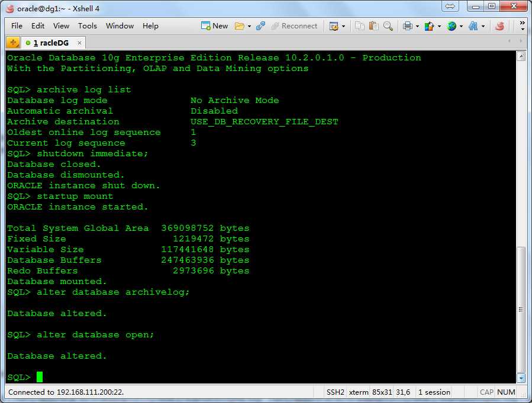Click the tab scroll right arrow
Viewport: 532px width, 403px height.
click(x=521, y=41)
